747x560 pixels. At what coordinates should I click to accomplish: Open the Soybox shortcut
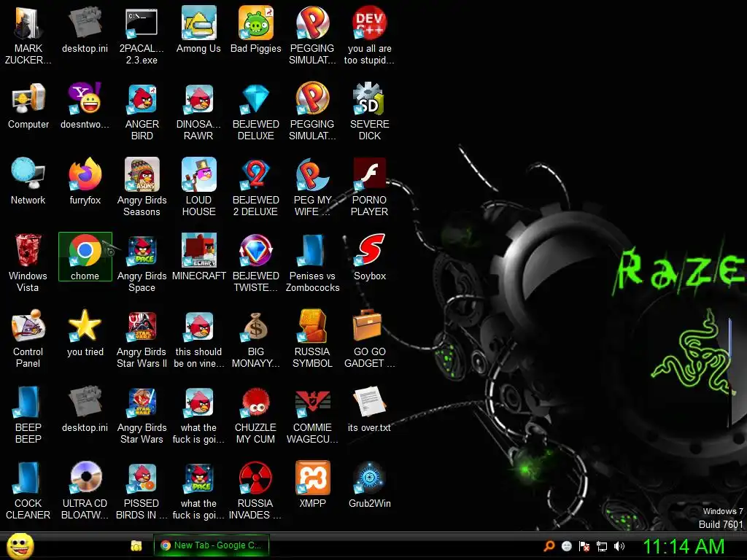(369, 257)
